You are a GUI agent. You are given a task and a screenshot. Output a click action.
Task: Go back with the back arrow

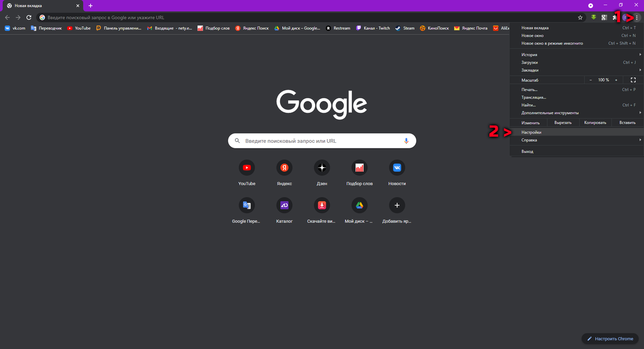click(8, 18)
